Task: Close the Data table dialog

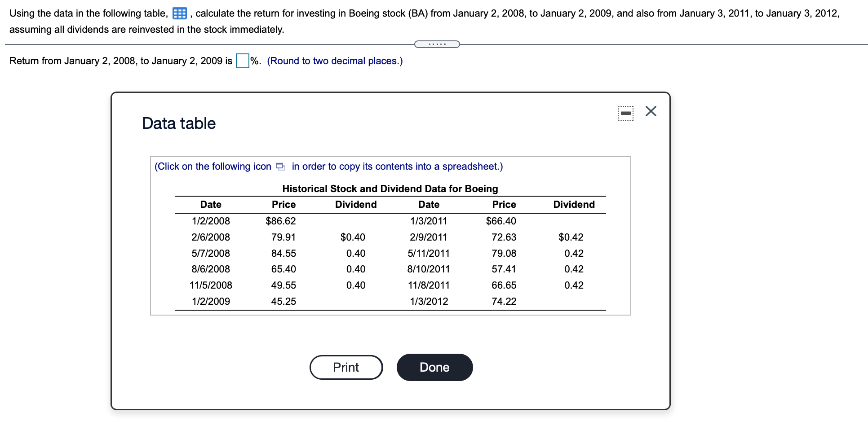Action: [x=651, y=111]
